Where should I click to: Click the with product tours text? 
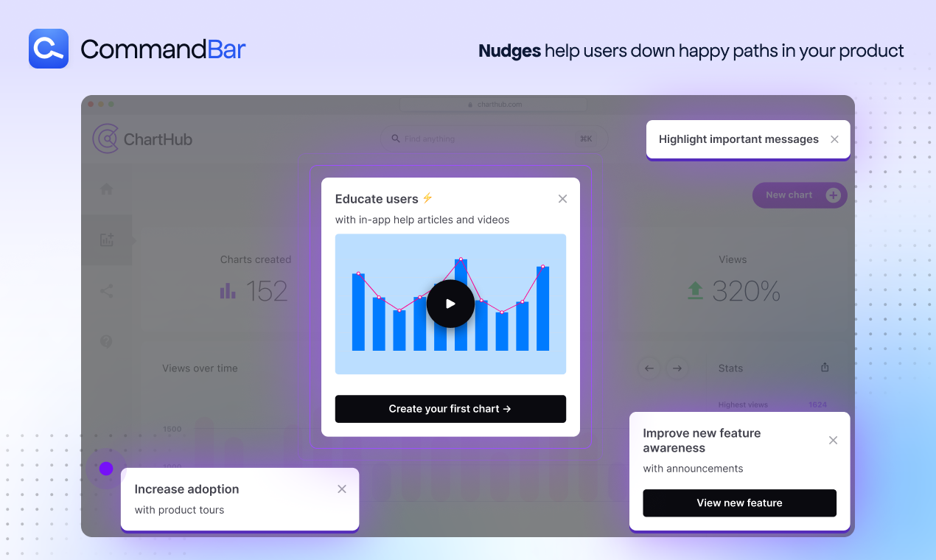(x=179, y=510)
